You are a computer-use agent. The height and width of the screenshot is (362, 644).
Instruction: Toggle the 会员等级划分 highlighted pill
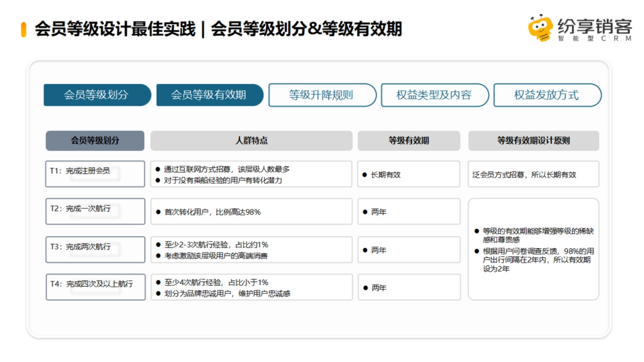pyautogui.click(x=98, y=96)
